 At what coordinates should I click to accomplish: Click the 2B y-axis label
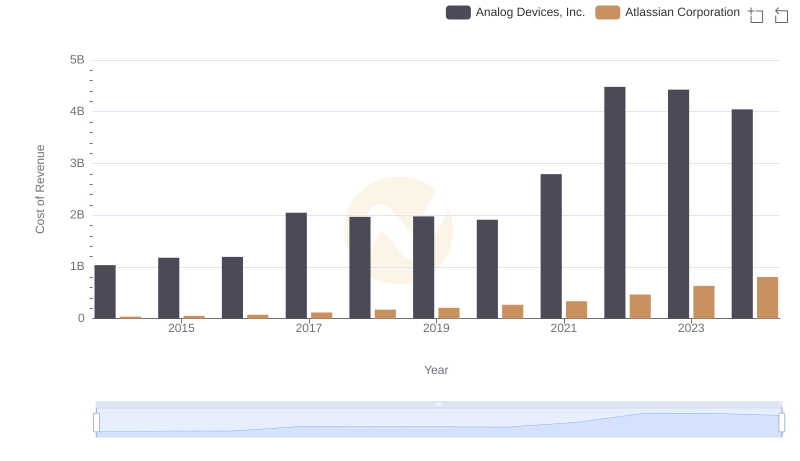point(77,215)
